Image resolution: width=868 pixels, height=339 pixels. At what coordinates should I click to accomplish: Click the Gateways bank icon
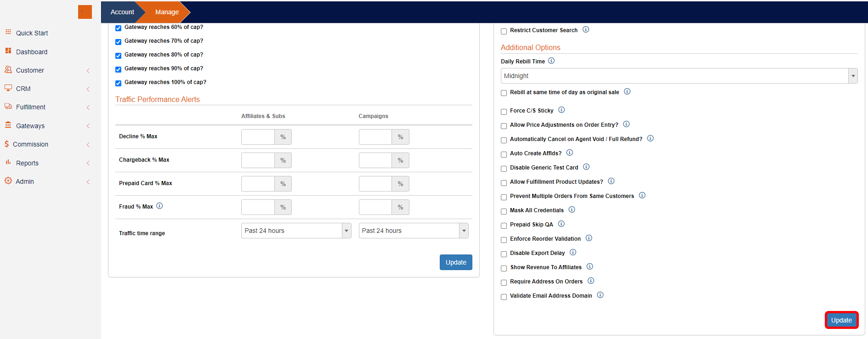click(8, 125)
